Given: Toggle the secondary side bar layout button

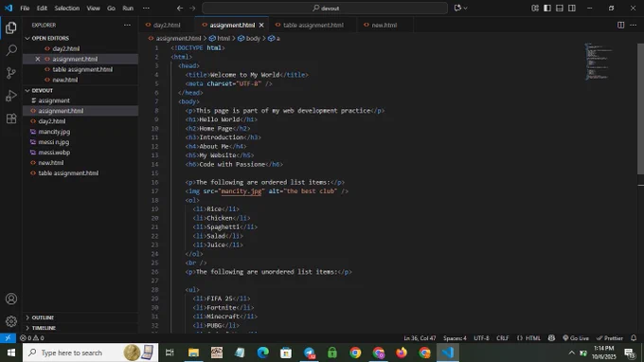Looking at the screenshot, I should click(x=572, y=9).
